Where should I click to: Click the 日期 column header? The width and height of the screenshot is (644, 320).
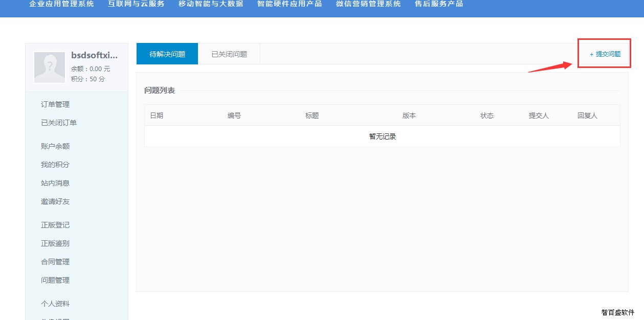point(157,116)
